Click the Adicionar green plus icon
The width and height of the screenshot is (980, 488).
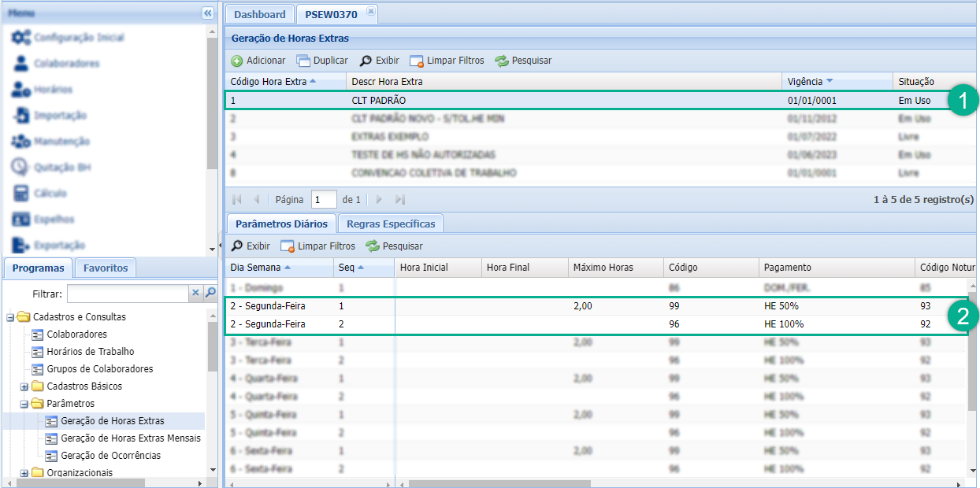[236, 61]
